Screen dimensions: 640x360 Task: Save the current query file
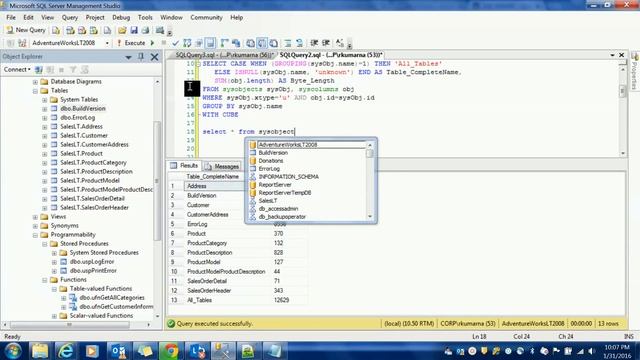pyautogui.click(x=133, y=30)
